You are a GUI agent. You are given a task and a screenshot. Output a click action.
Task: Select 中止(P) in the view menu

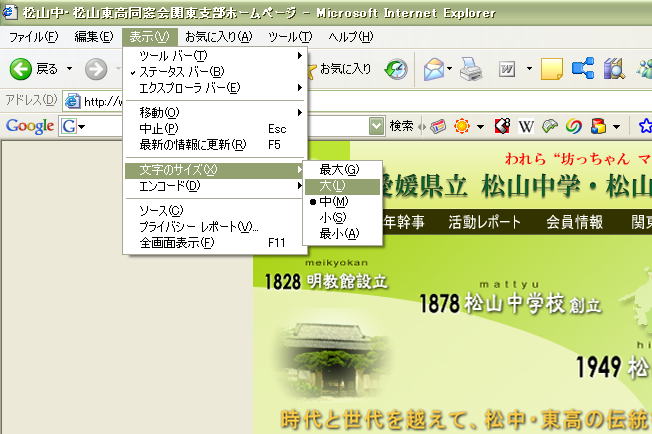[x=215, y=129]
